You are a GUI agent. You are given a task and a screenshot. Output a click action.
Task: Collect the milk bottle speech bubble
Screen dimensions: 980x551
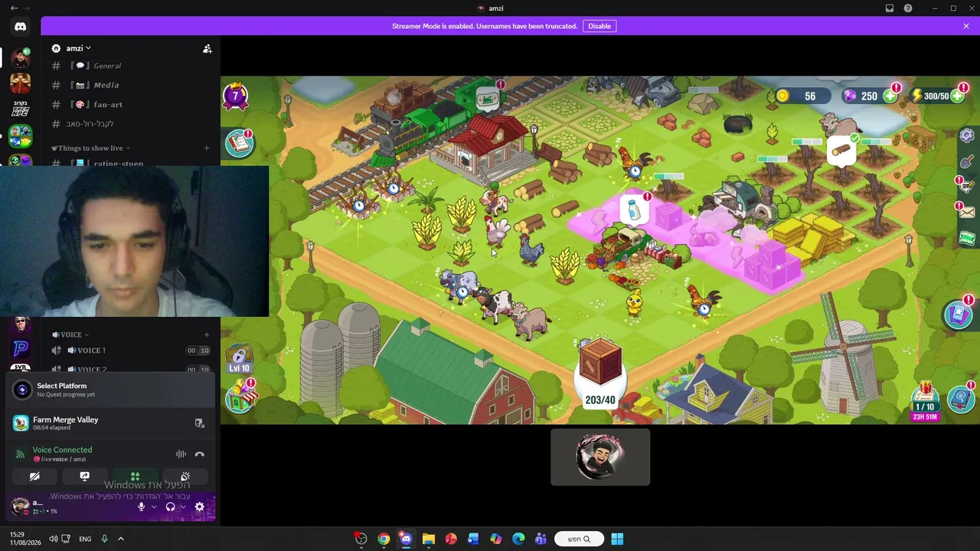tap(633, 210)
